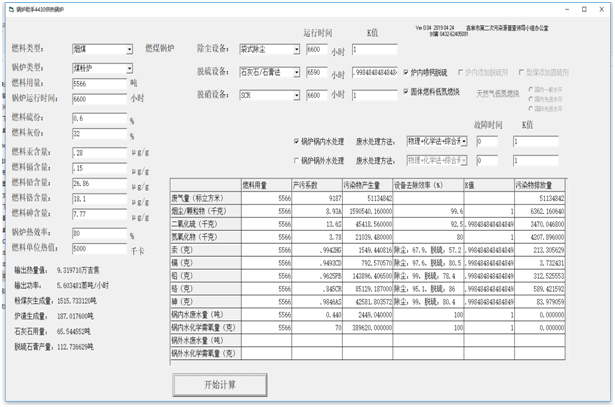Click the application icon in the title bar
The width and height of the screenshot is (615, 407).
(11, 9)
